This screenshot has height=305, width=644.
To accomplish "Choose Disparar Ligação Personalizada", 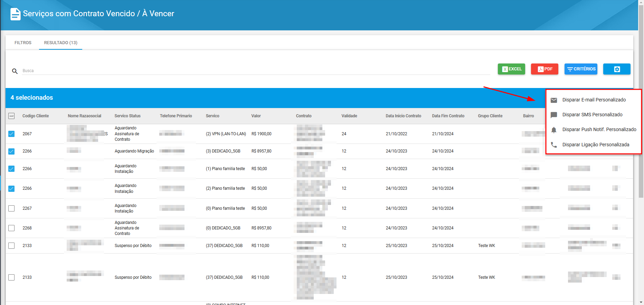I will [x=594, y=145].
